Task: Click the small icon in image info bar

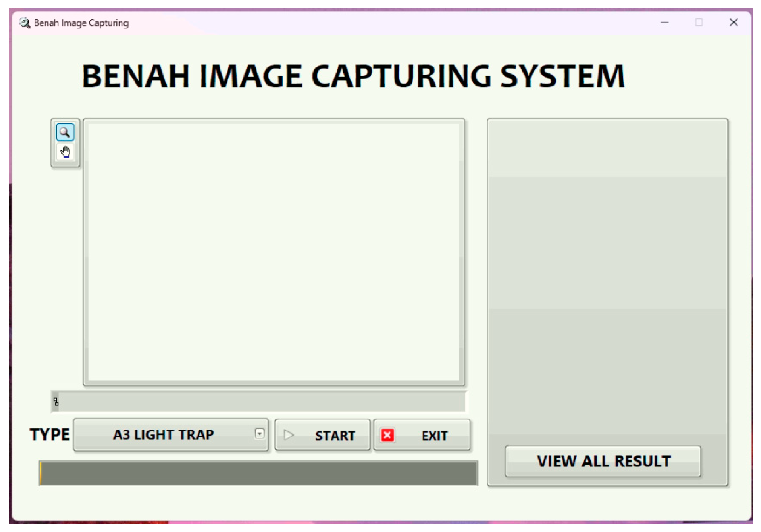Action: (56, 402)
